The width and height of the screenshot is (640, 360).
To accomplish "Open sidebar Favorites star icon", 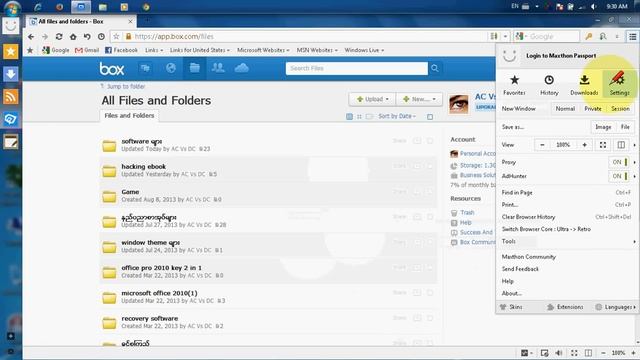I will click(11, 51).
